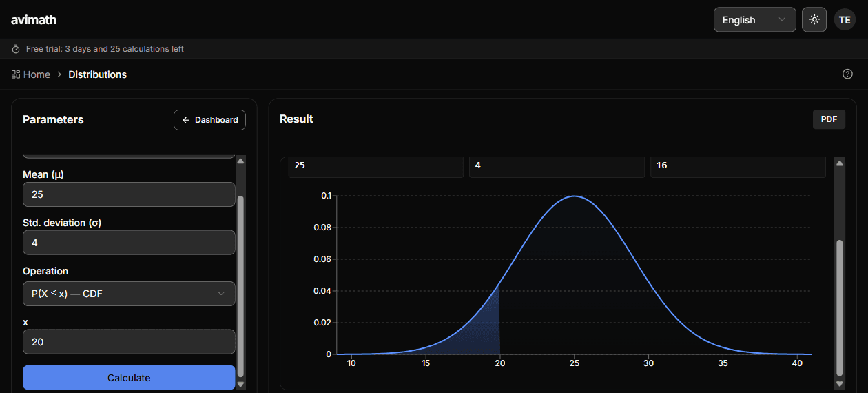Image resolution: width=868 pixels, height=393 pixels.
Task: Click the Result panel scrollbar thumb
Action: click(839, 307)
